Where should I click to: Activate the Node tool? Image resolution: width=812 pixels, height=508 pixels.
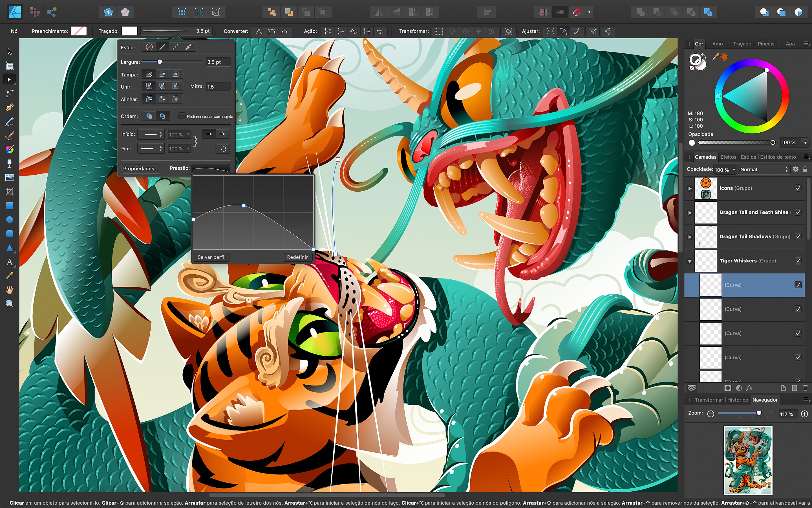[10, 80]
